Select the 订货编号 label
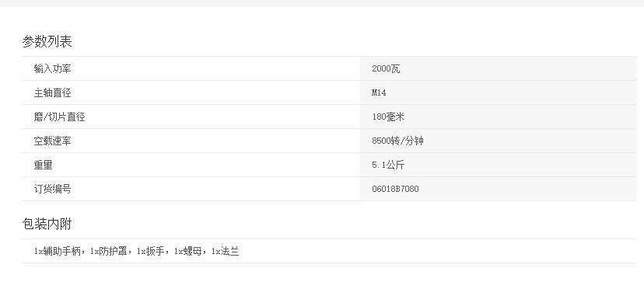Viewport: 644px width, 282px height. tap(53, 190)
